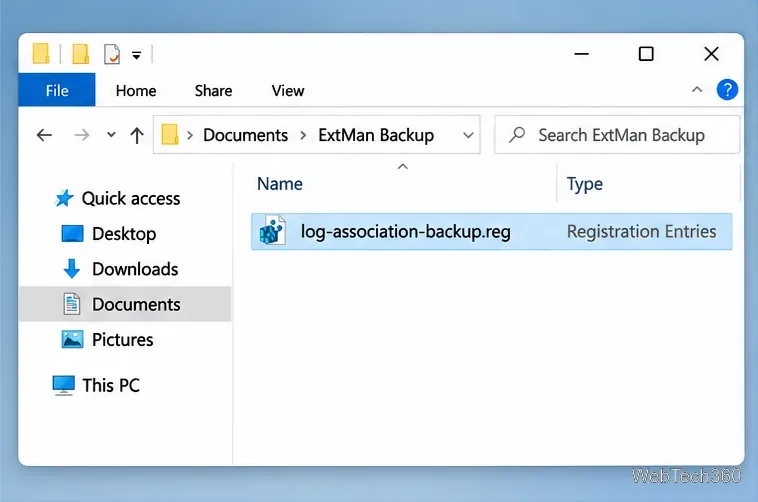
Task: Click the quick access toolbar folder icon
Action: click(x=81, y=53)
